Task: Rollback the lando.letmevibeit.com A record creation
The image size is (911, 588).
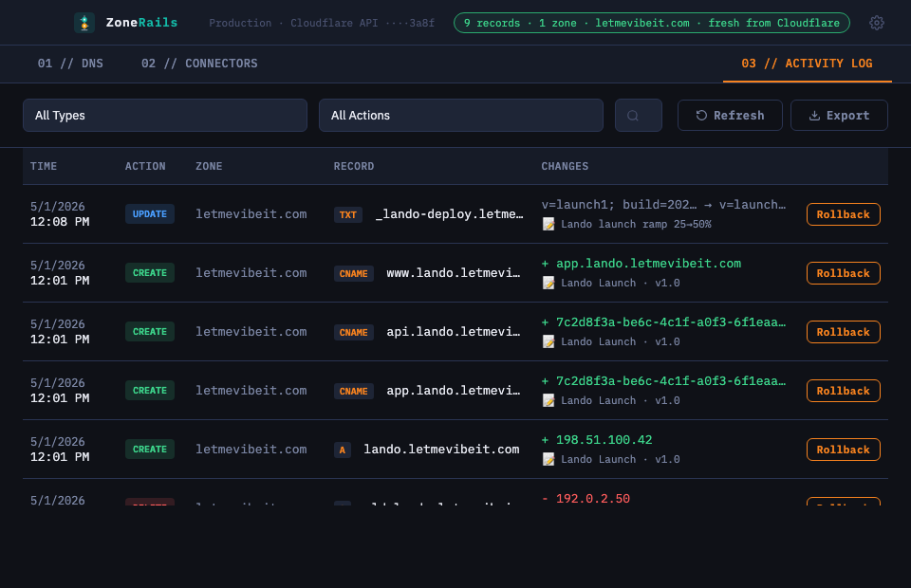Action: (x=843, y=450)
